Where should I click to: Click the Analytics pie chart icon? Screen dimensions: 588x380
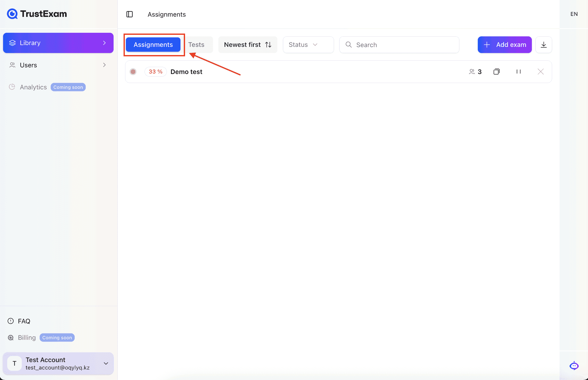(12, 87)
